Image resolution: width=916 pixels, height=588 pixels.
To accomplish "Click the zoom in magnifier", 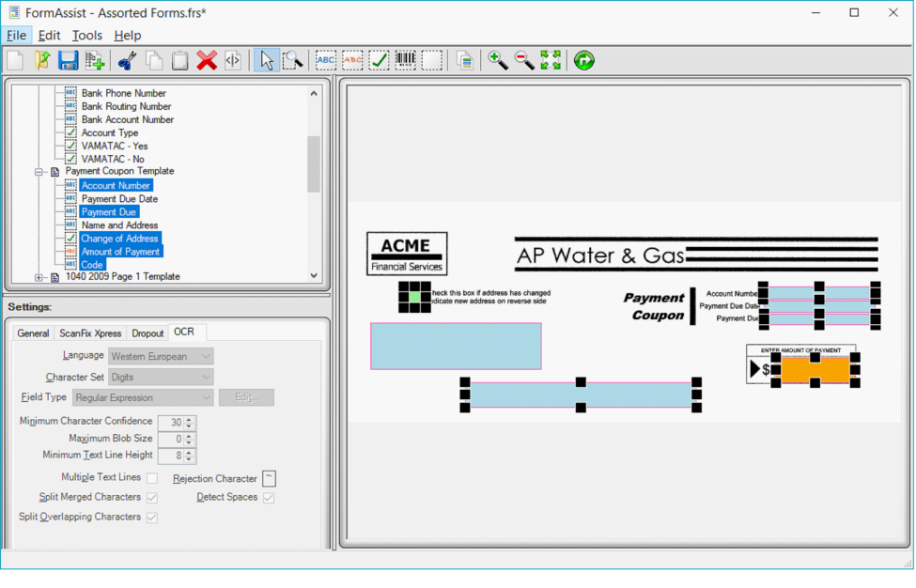I will click(x=498, y=61).
